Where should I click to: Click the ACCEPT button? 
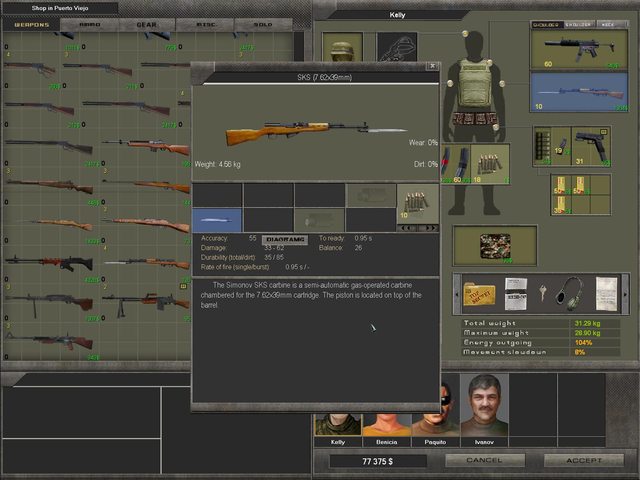(x=584, y=460)
